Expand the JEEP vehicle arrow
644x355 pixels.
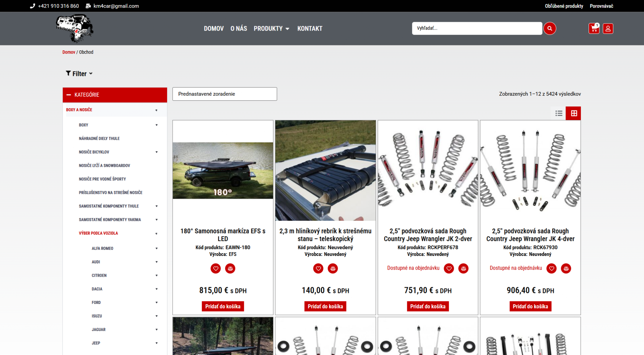click(156, 343)
